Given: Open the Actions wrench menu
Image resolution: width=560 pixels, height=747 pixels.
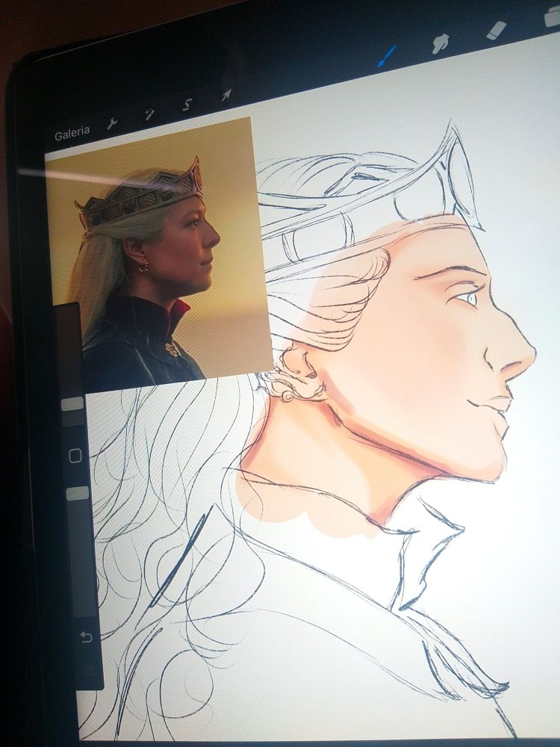Looking at the screenshot, I should click(113, 123).
